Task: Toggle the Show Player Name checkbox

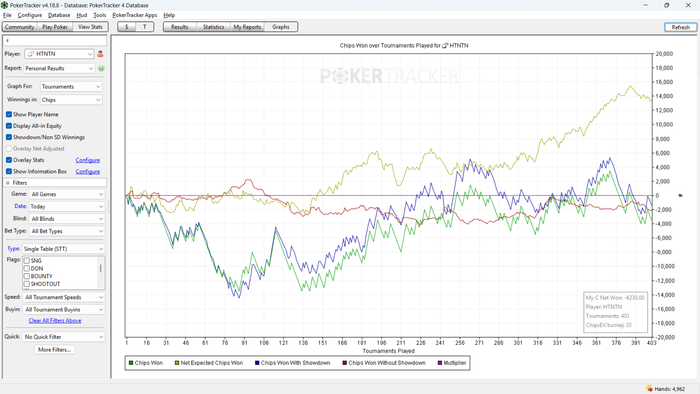Action: point(9,114)
